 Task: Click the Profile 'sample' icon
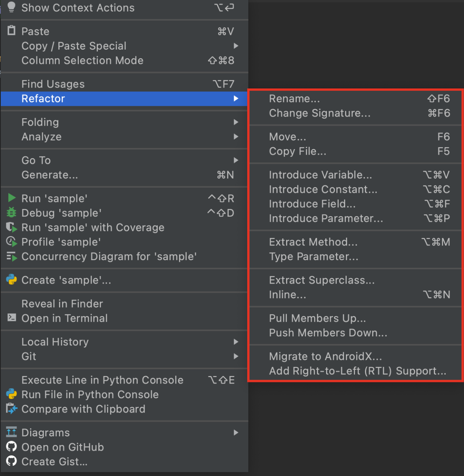(x=11, y=242)
